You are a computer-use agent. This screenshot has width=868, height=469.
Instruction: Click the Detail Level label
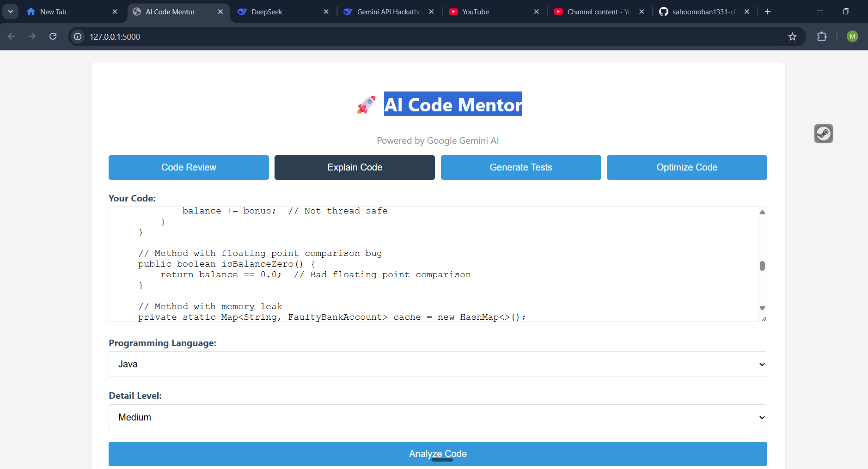coord(135,396)
